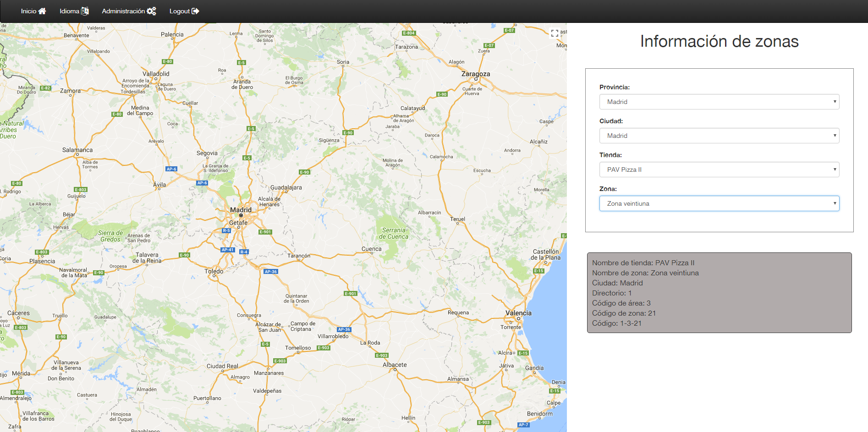Click the Cáceres label on the map
This screenshot has width=868, height=432.
[x=18, y=313]
